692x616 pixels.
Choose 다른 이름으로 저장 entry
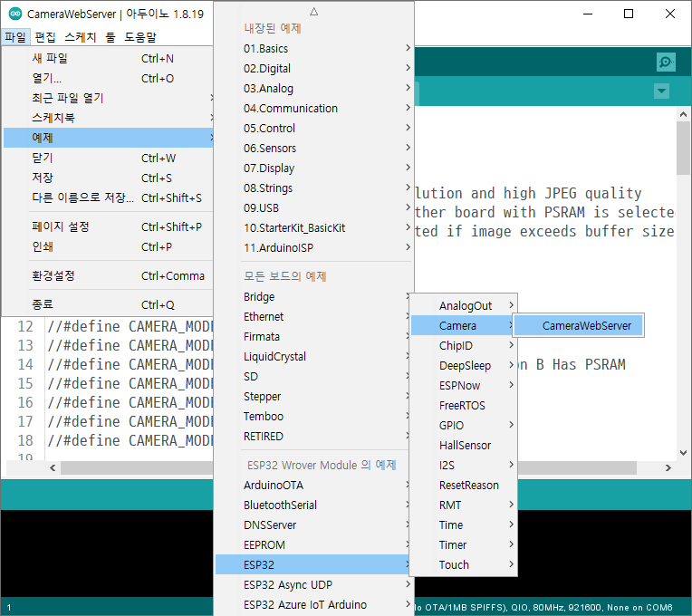108,197
